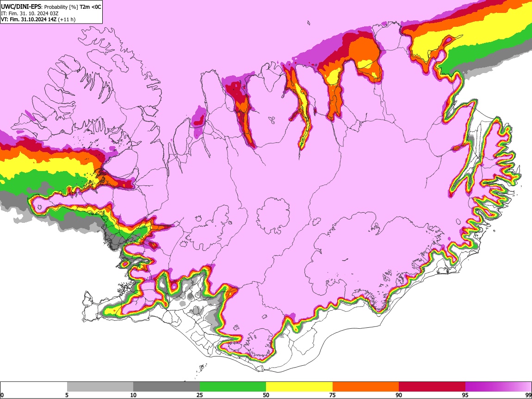Click the legend tick label '95'
Image resolution: width=532 pixels, height=399 pixels.
pyautogui.click(x=465, y=395)
